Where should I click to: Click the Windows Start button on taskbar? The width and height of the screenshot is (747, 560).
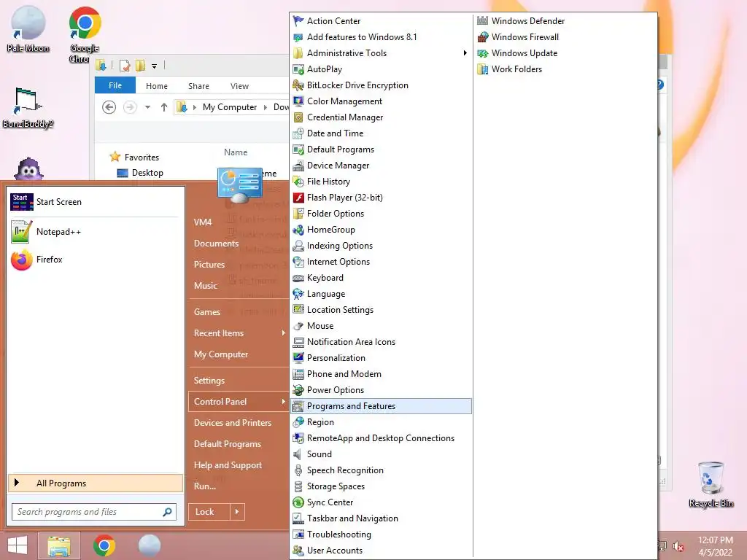click(x=18, y=545)
